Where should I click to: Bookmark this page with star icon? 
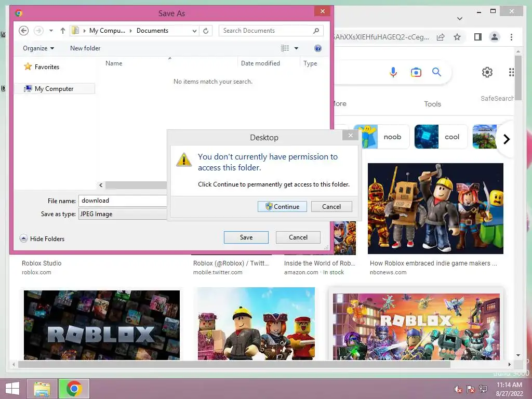pyautogui.click(x=457, y=37)
